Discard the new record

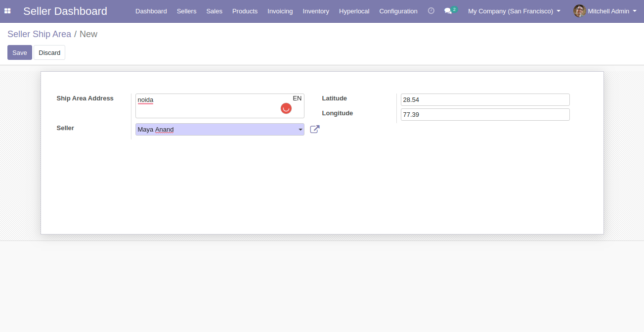click(x=49, y=52)
